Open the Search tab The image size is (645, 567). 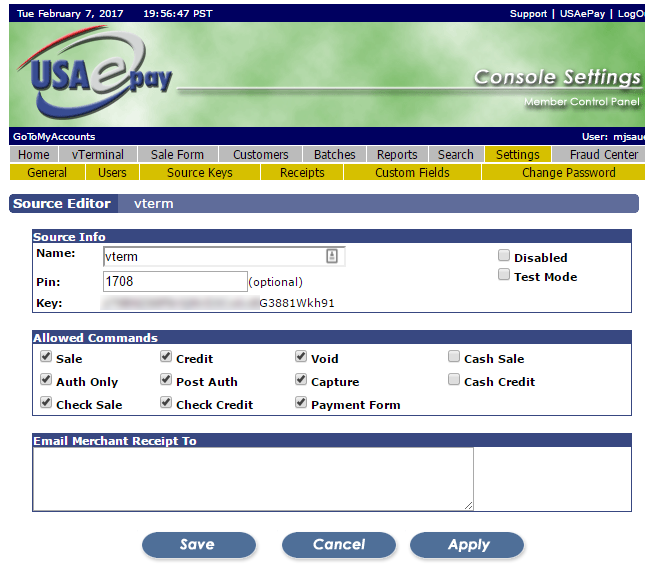pos(456,155)
